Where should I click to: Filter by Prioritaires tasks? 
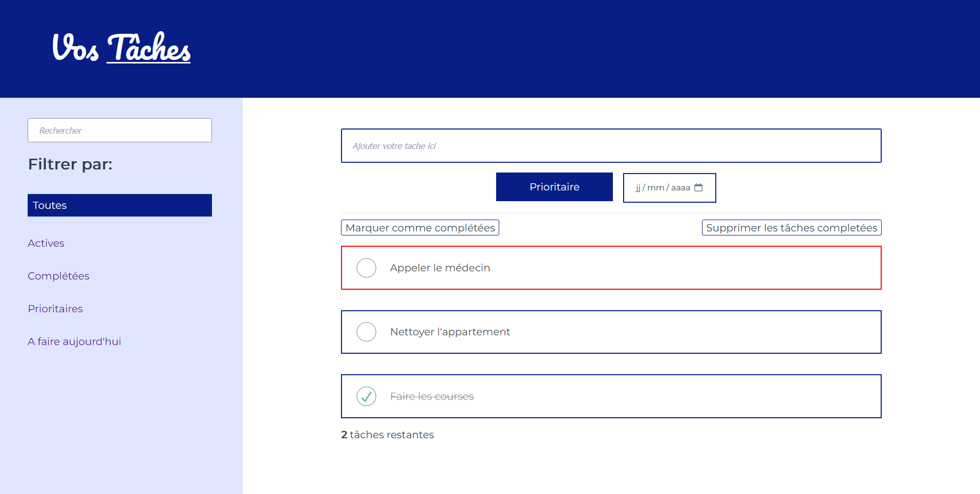coord(55,309)
